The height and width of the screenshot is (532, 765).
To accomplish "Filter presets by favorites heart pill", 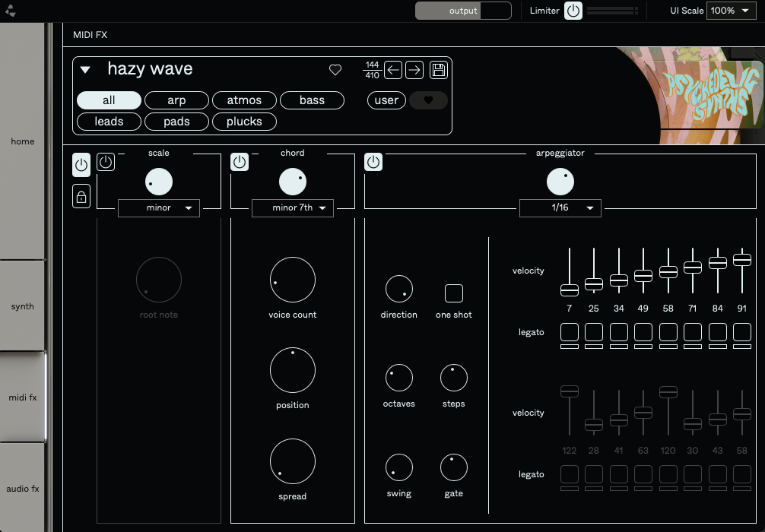I will pyautogui.click(x=428, y=100).
